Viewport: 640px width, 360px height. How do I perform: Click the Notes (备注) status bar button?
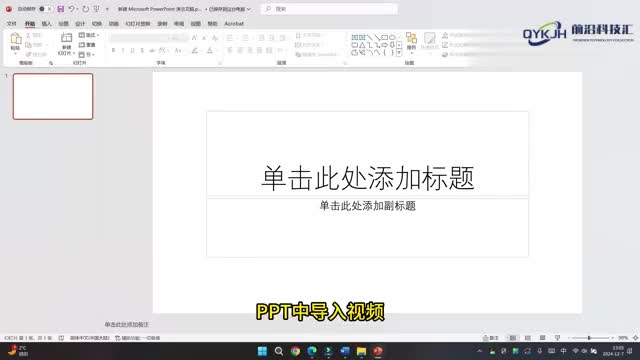tap(491, 338)
